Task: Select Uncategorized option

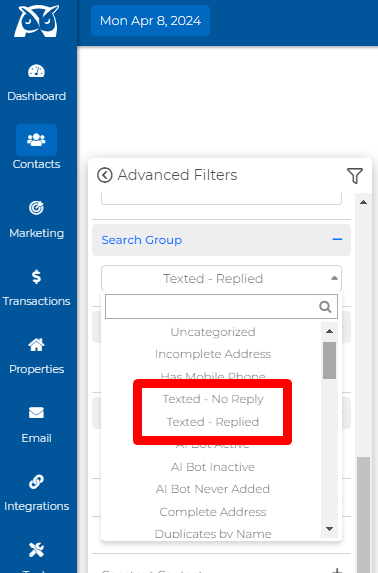Action: tap(213, 332)
